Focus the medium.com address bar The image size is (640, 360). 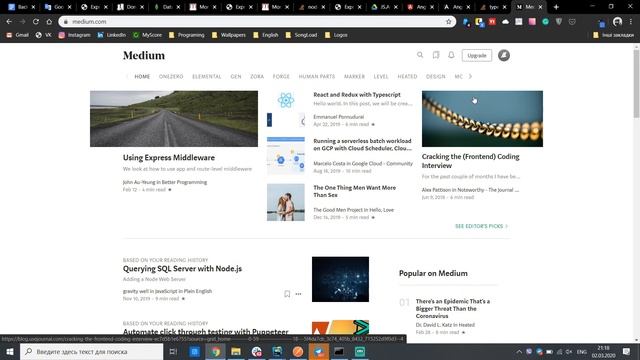click(257, 22)
